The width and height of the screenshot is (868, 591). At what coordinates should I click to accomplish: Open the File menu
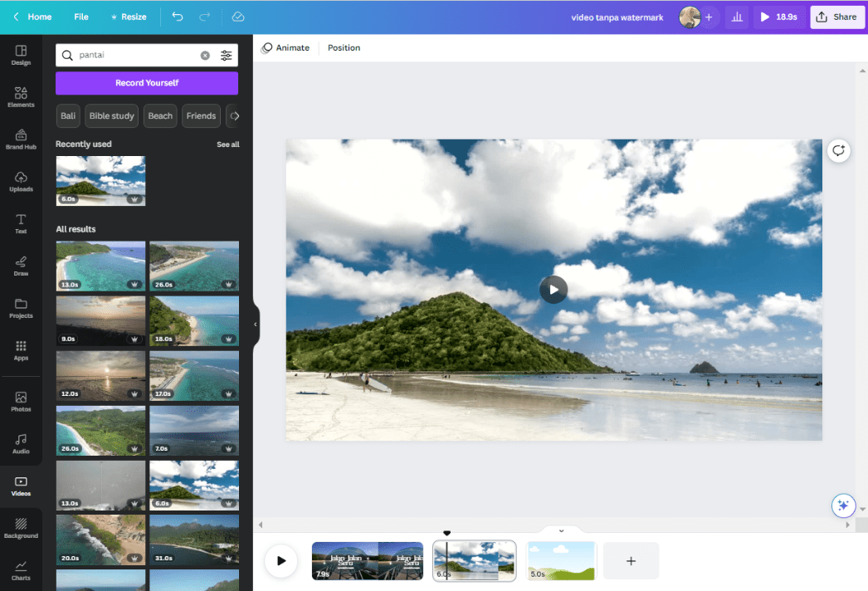(x=80, y=16)
